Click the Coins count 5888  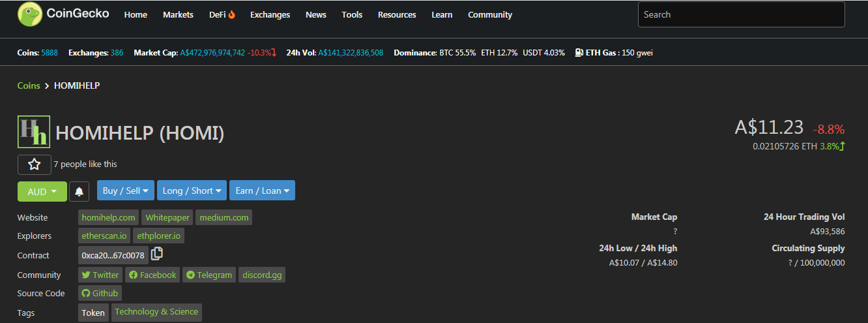[x=50, y=52]
